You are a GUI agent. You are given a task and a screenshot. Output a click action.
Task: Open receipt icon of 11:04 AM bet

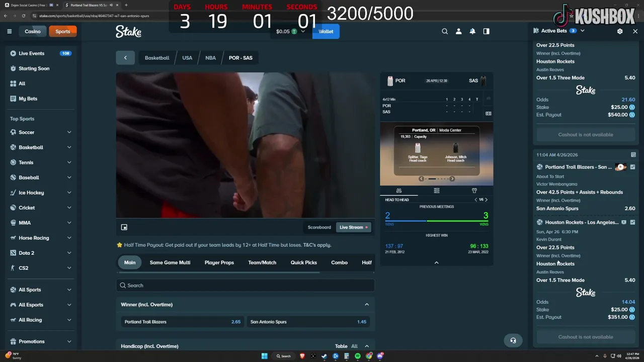[x=633, y=155]
